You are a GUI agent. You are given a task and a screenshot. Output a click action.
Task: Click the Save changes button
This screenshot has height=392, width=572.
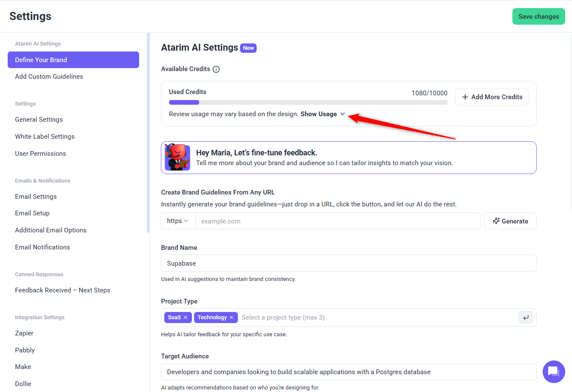pyautogui.click(x=538, y=17)
